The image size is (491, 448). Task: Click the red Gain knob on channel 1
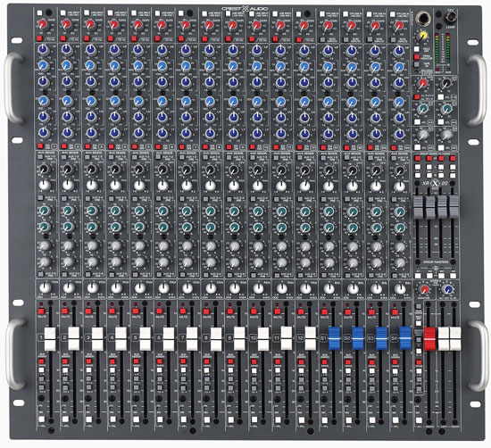[x=42, y=24]
